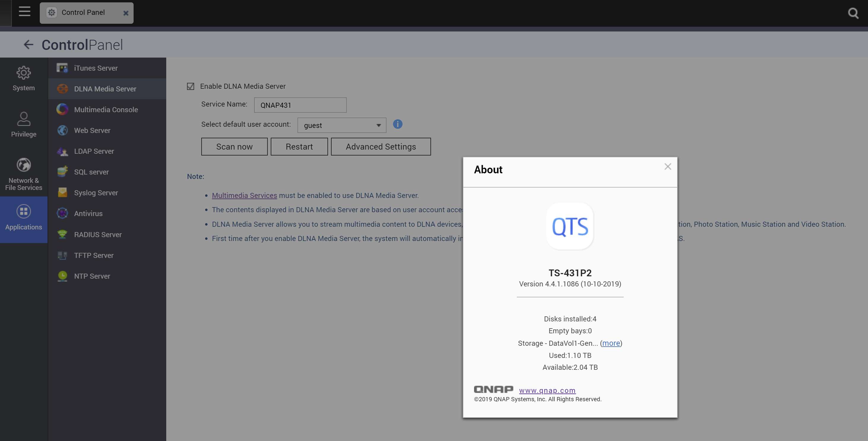Click the QNAP logo in About
The width and height of the screenshot is (868, 441).
[x=493, y=389]
